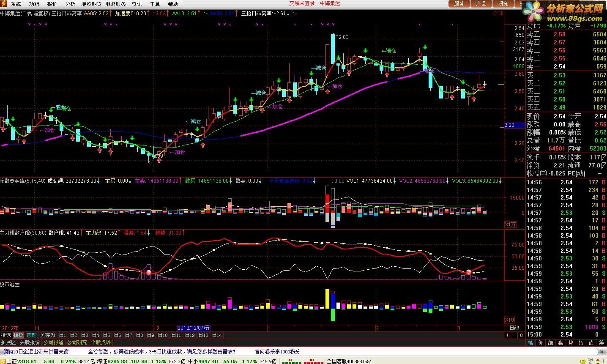
Task: Select the 笔 tab in the quote panel
Action: coord(530,342)
